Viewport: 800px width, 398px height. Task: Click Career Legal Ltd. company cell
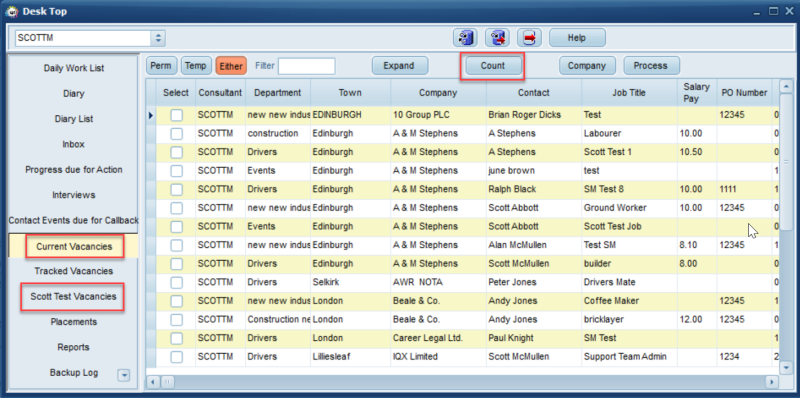438,338
